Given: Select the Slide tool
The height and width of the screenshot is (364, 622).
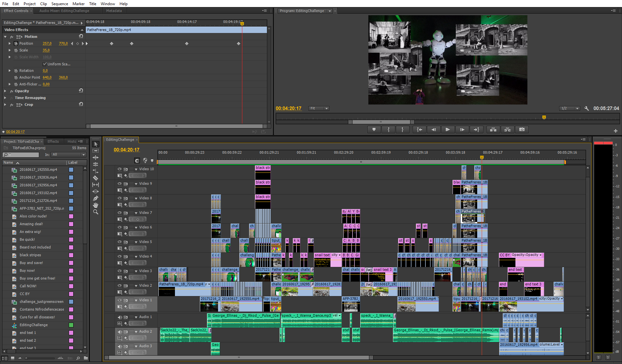Looking at the screenshot, I should 96,192.
